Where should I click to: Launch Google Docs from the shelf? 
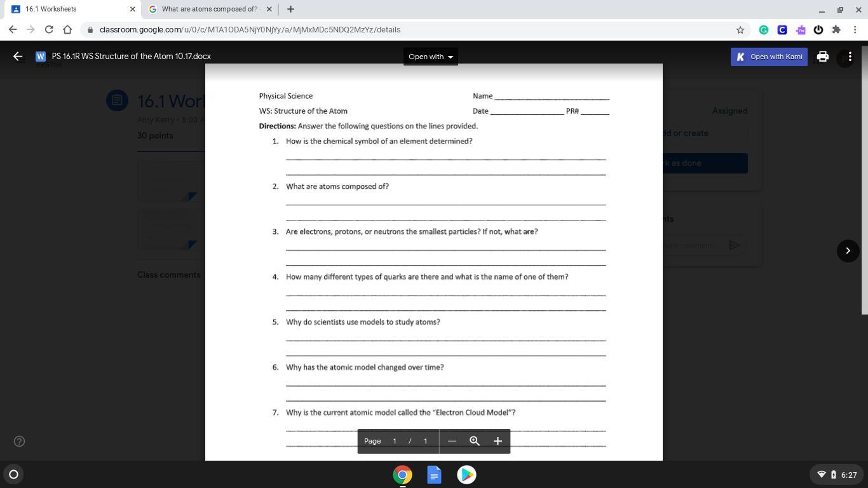tap(434, 475)
